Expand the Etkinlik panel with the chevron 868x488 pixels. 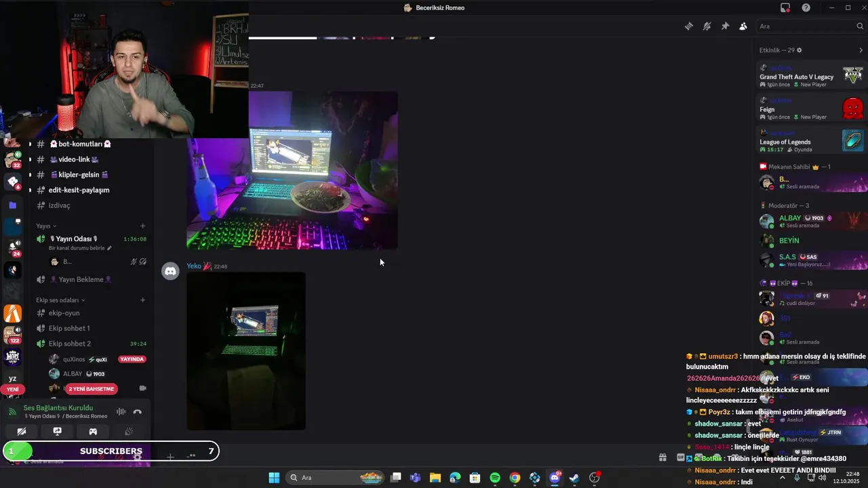861,50
